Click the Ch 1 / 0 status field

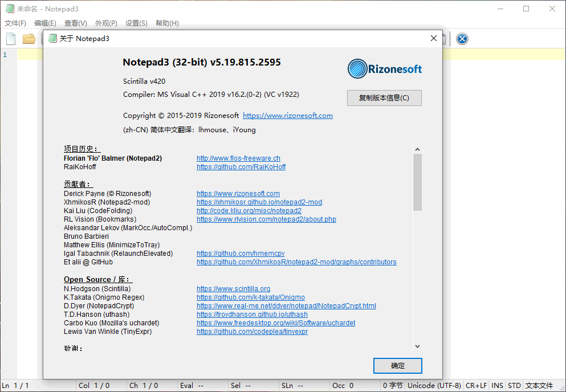coord(152,386)
